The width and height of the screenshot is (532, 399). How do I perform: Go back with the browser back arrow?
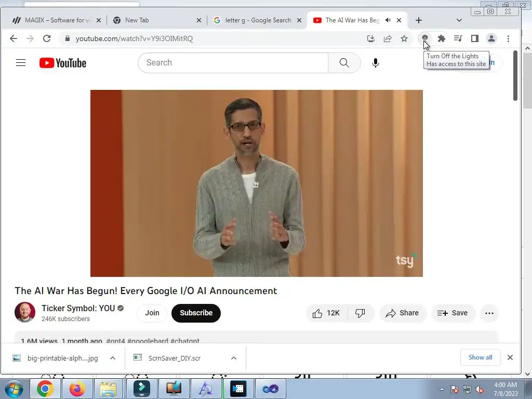13,38
